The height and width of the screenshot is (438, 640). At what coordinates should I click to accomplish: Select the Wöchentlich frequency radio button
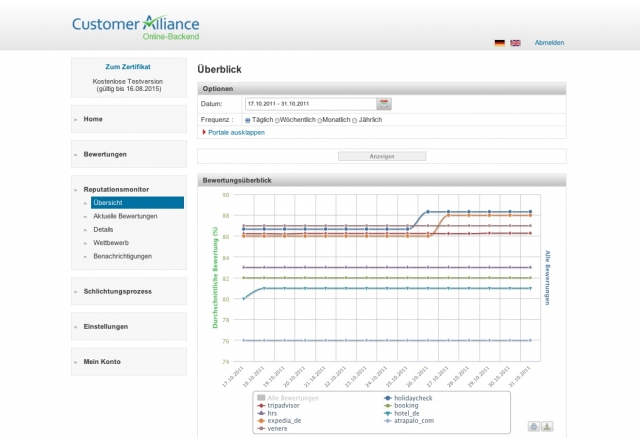coord(277,120)
